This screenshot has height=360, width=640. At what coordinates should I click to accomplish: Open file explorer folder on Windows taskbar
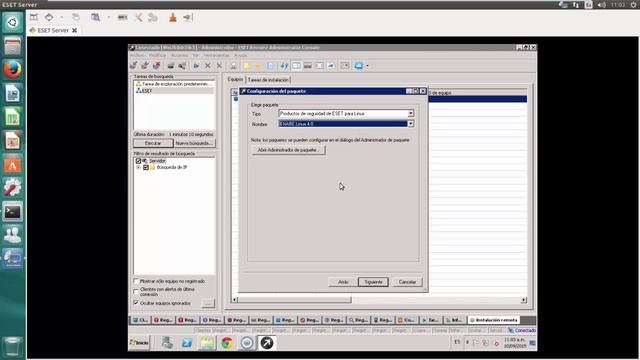[x=207, y=343]
